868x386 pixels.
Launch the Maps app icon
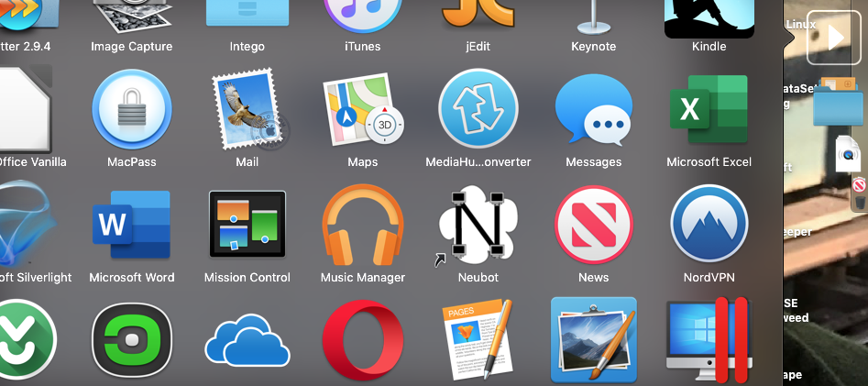[363, 110]
